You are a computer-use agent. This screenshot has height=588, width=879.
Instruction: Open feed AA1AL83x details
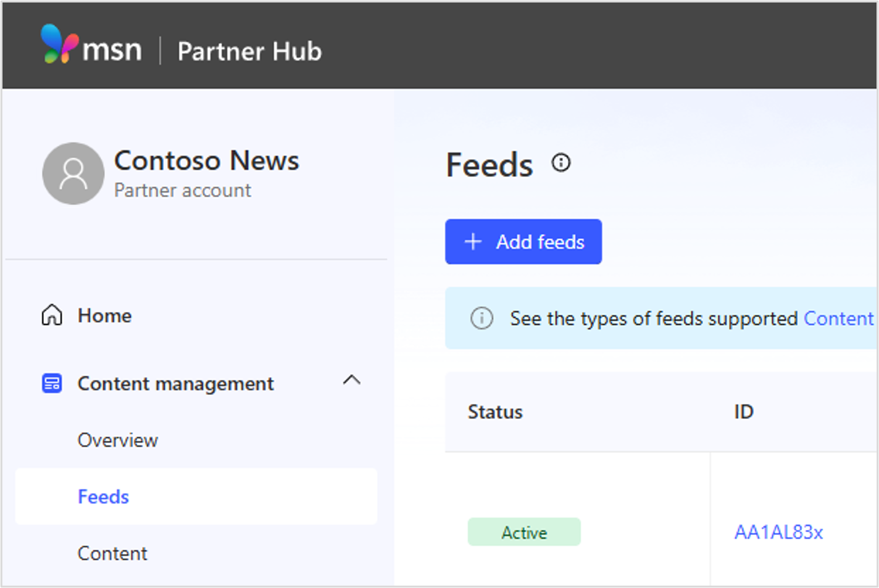point(778,532)
